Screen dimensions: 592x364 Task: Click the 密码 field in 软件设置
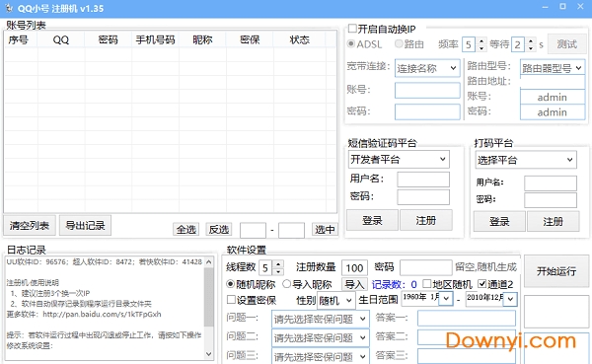tap(426, 267)
